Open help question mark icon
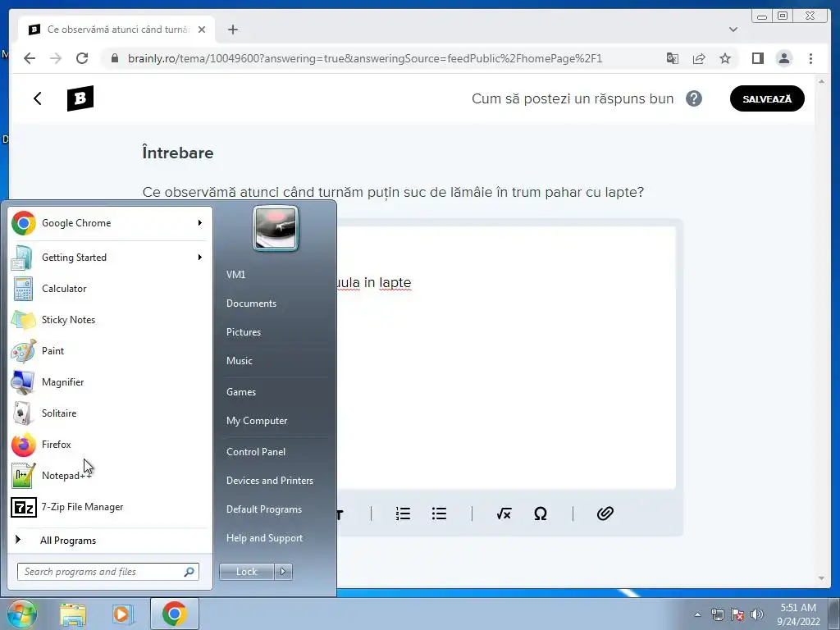The width and height of the screenshot is (840, 630). coord(694,98)
